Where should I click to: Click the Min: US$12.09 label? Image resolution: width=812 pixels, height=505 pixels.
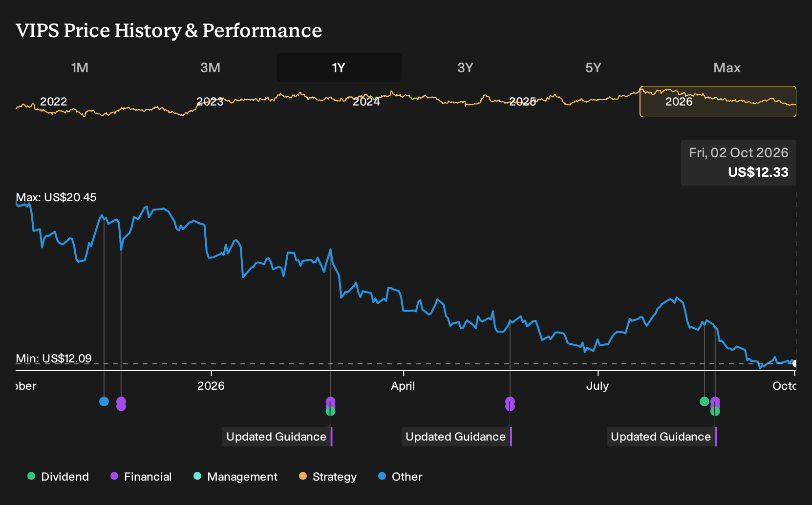pyautogui.click(x=54, y=358)
